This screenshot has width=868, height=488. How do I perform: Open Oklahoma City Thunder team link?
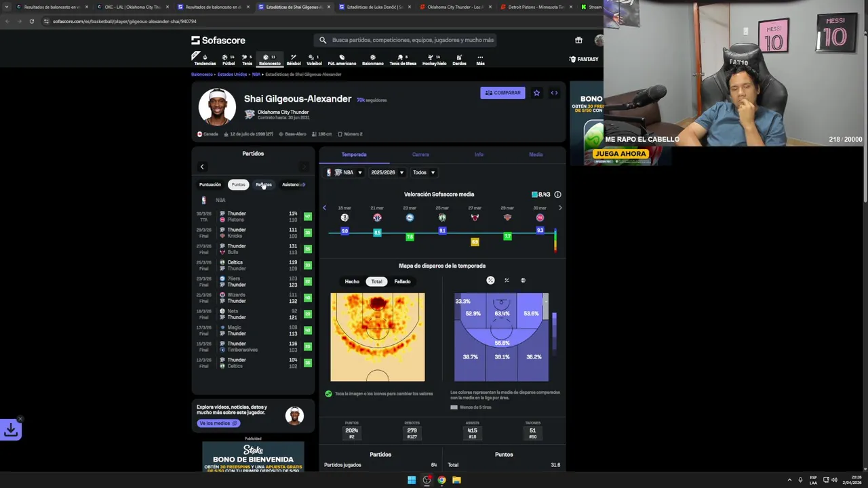point(283,112)
